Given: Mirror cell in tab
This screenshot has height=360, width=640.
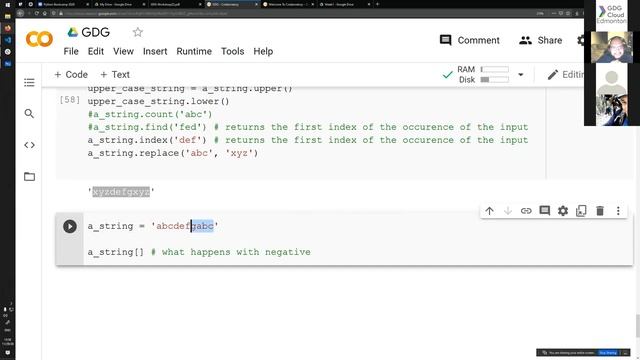Looking at the screenshot, I should 581,211.
